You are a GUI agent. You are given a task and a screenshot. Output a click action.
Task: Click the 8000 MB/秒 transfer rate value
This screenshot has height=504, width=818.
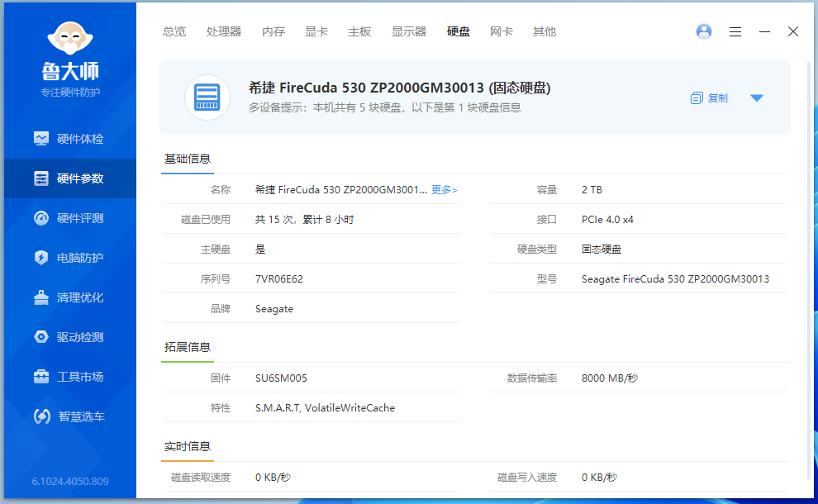(x=610, y=378)
